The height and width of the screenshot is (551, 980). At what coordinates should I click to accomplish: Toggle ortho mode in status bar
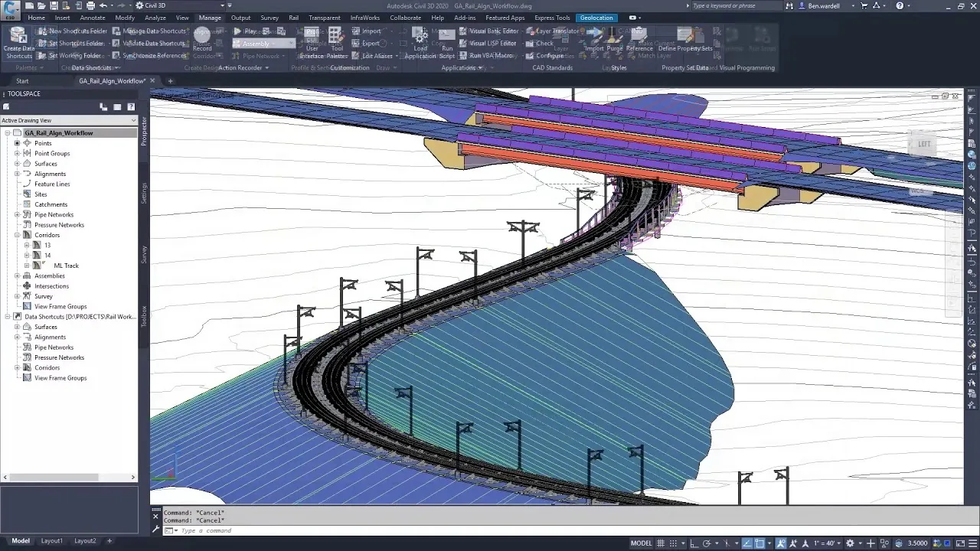[x=694, y=543]
